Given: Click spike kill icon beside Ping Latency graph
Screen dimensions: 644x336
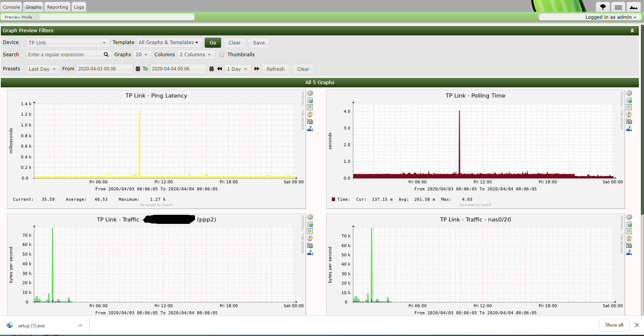Looking at the screenshot, I should coord(310,129).
